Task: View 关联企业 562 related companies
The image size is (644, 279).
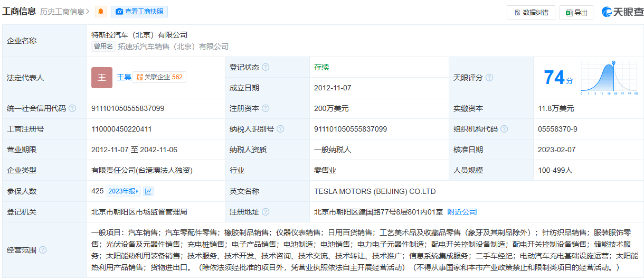Action: [x=159, y=77]
